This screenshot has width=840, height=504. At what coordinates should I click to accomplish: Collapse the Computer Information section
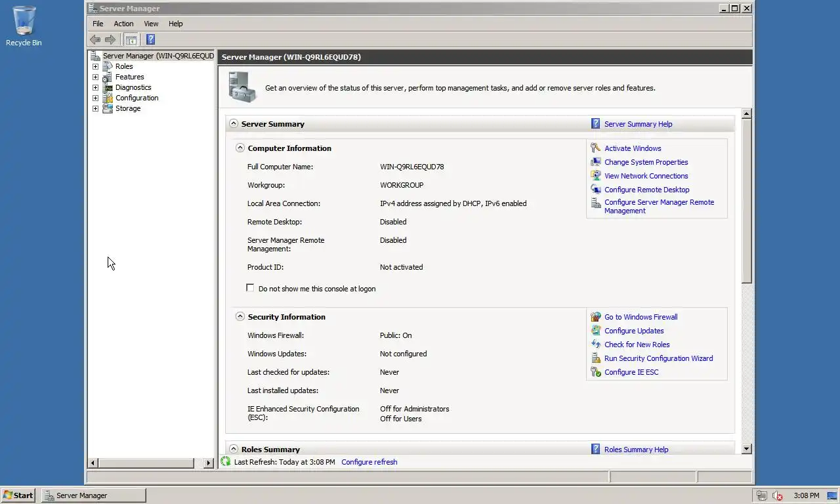click(x=240, y=148)
